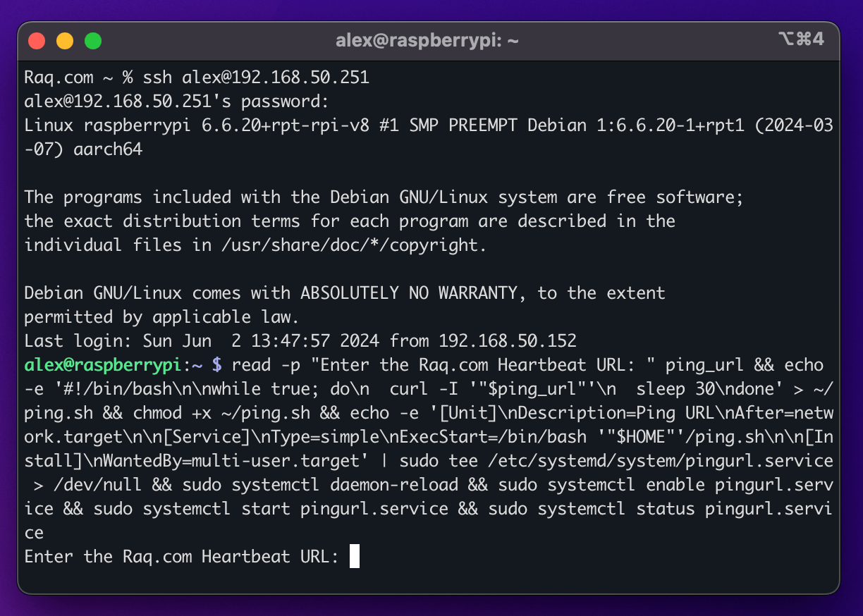Click the Raq.com ~ % shell prompt
863x616 pixels.
tap(78, 77)
